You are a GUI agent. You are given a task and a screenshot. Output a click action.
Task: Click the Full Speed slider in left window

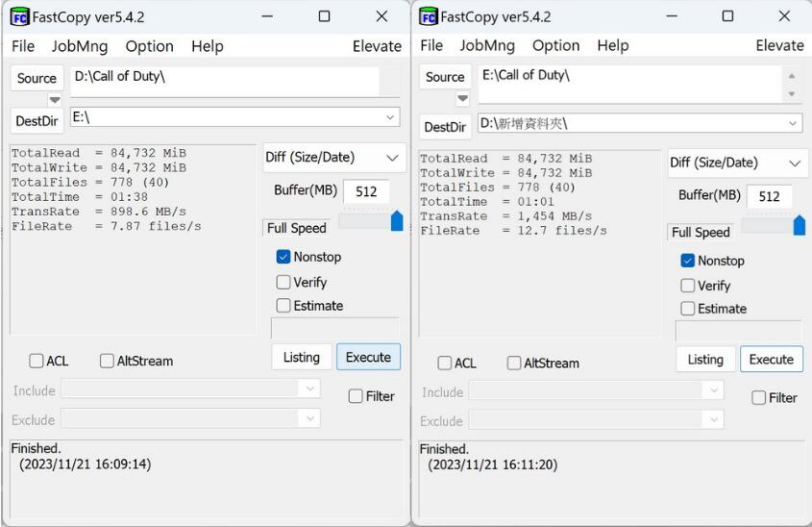click(x=397, y=221)
